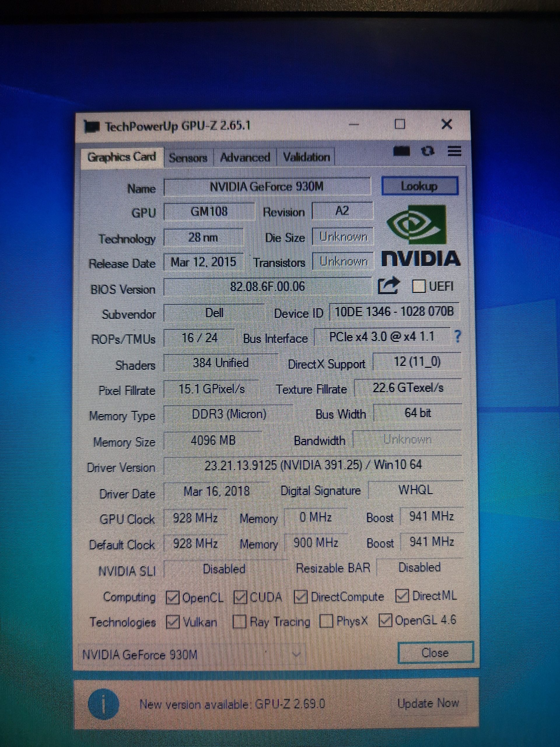Click the GPU field showing GM108
The image size is (560, 747).
tap(209, 212)
